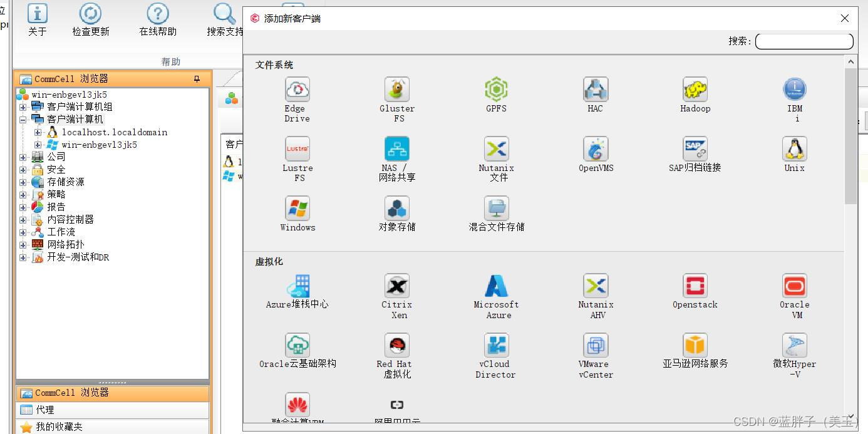Pick the Red Hat 虚拟化 icon
The width and height of the screenshot is (868, 434).
(x=397, y=346)
